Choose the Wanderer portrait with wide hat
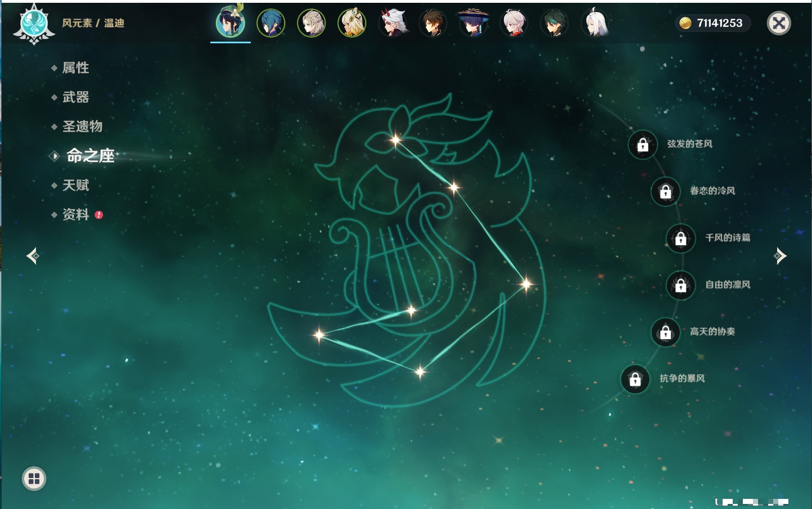Viewport: 812px width, 509px height. click(473, 23)
